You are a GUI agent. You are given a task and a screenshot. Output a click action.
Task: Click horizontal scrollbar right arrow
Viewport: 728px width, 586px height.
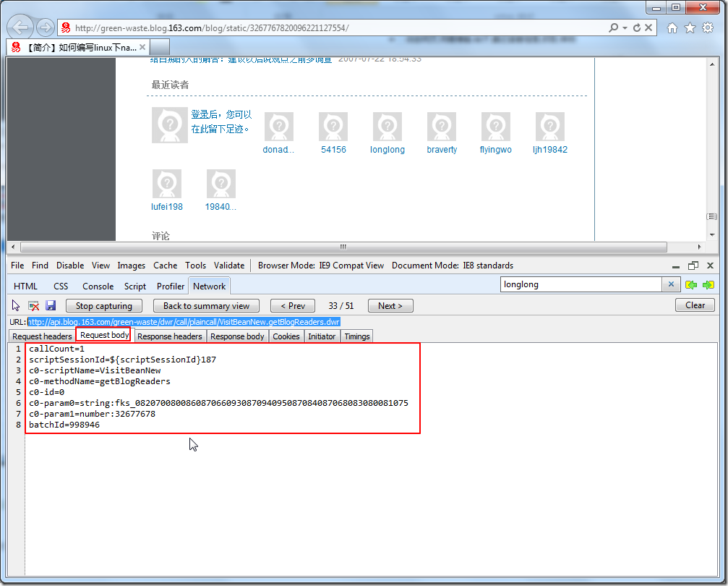[x=699, y=247]
